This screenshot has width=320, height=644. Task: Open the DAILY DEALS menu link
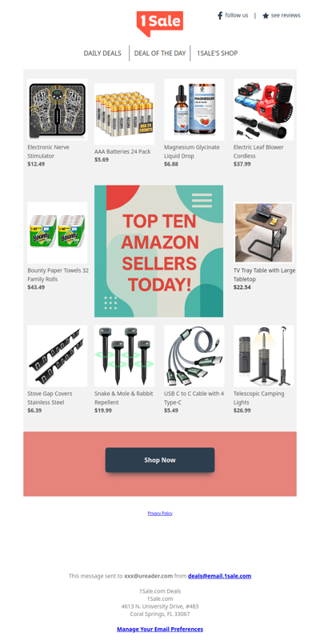[x=102, y=53]
